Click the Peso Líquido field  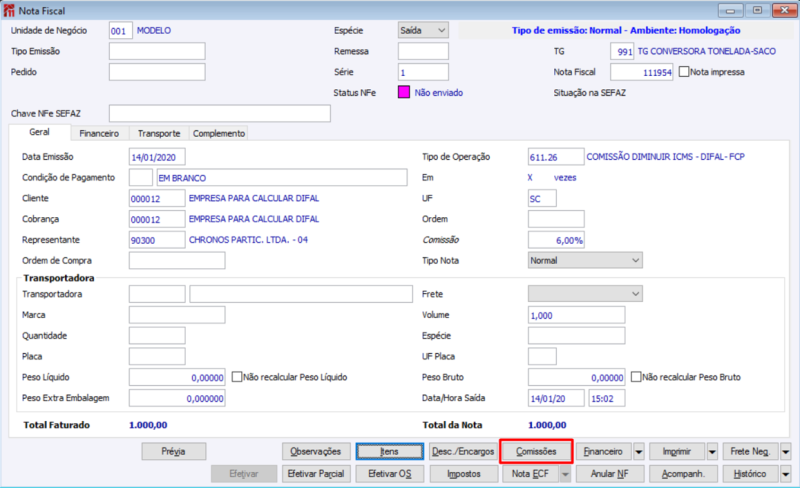pyautogui.click(x=177, y=377)
